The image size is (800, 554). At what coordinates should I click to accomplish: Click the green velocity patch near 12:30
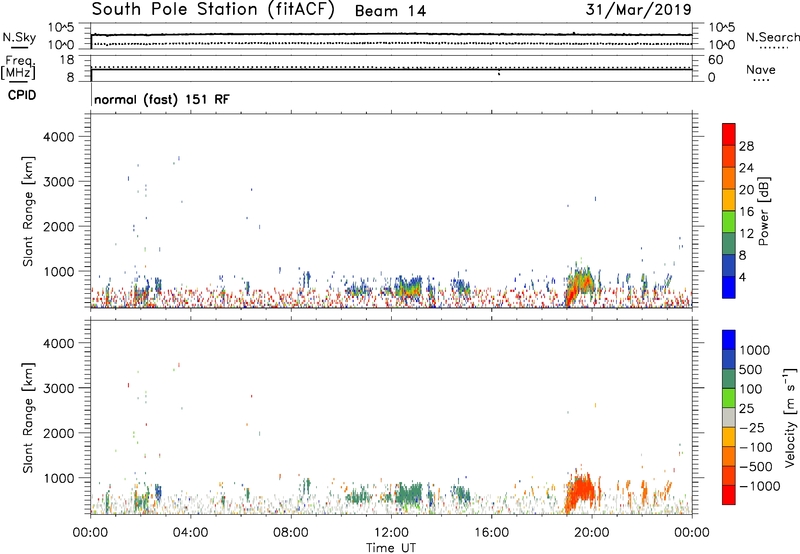[x=407, y=494]
